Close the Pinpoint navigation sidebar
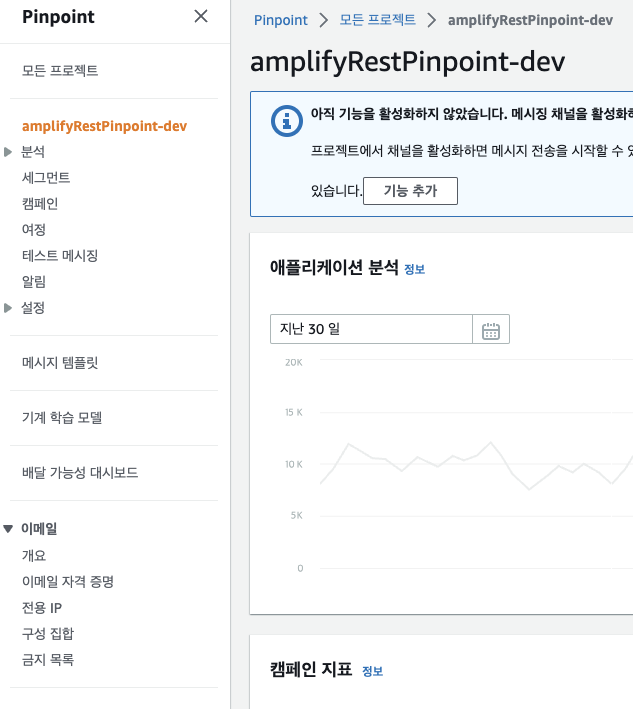This screenshot has height=709, width=633. [x=201, y=16]
